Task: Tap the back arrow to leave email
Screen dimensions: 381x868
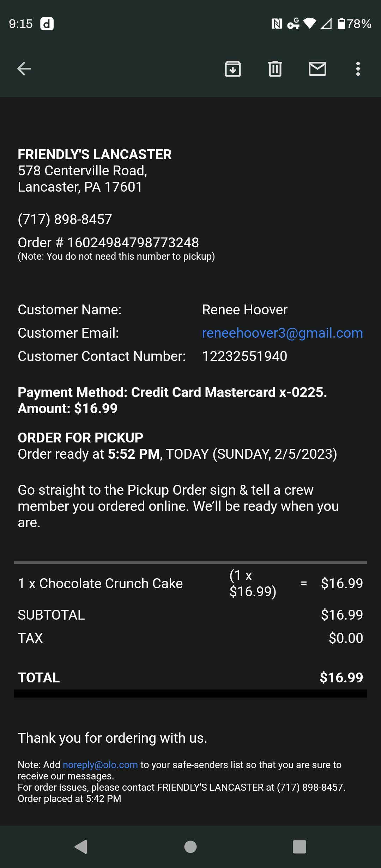Action: (x=24, y=69)
